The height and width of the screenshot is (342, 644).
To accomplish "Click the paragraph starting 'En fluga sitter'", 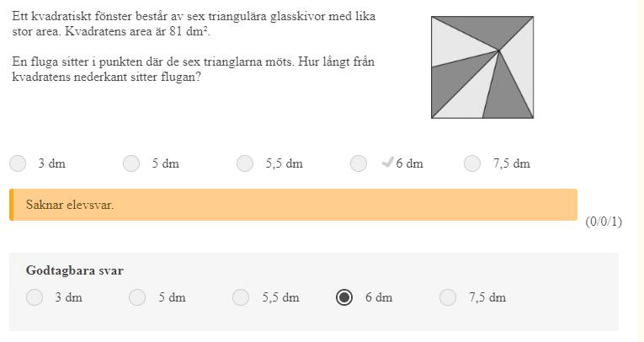I will coord(194,69).
